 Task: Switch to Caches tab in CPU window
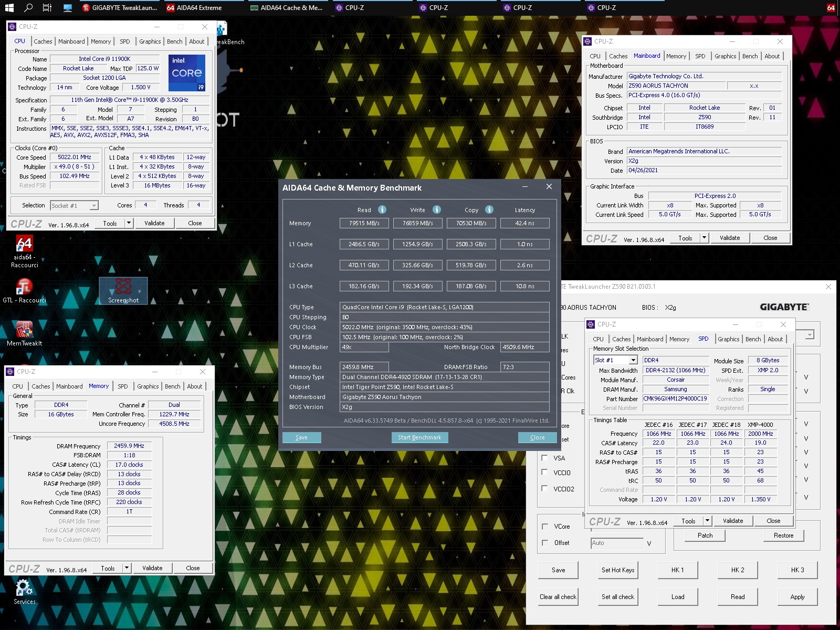(x=43, y=41)
